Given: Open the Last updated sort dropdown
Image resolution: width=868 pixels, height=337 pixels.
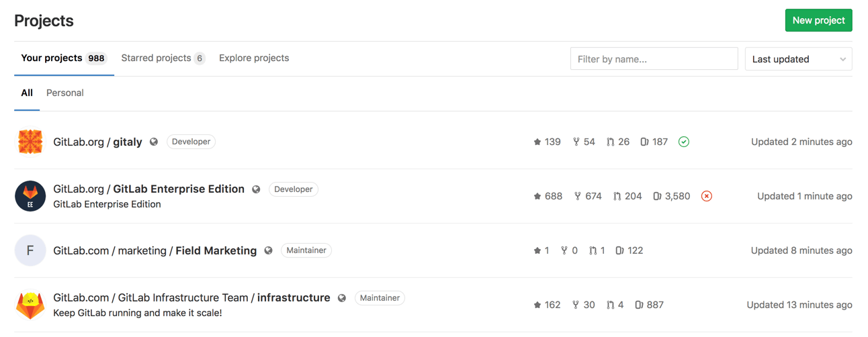Looking at the screenshot, I should (798, 59).
